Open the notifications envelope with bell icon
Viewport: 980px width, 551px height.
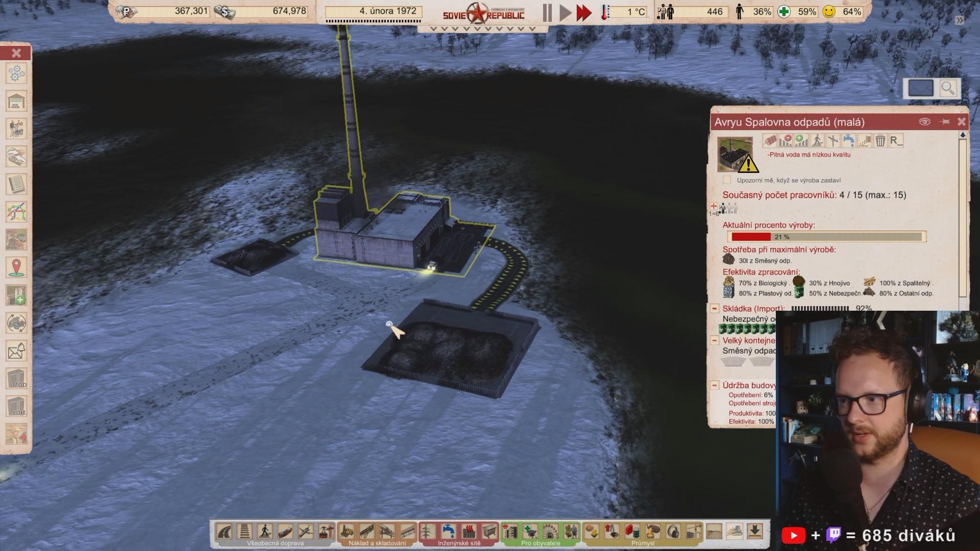[x=16, y=351]
